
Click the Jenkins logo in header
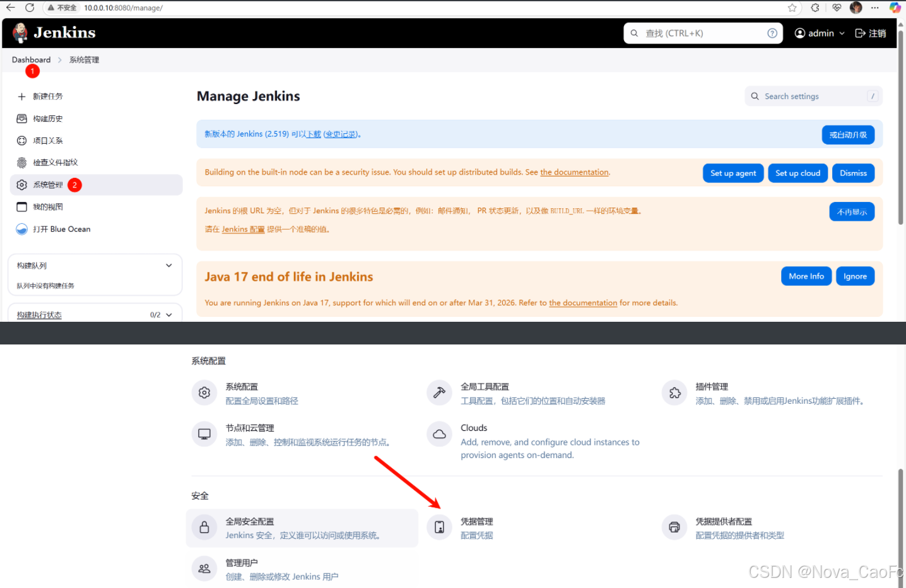pos(54,33)
